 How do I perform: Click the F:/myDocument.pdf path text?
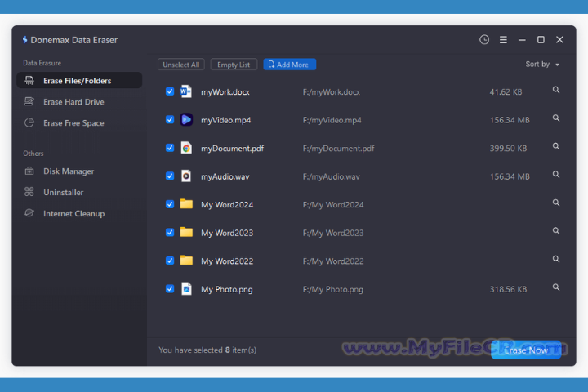tap(338, 148)
